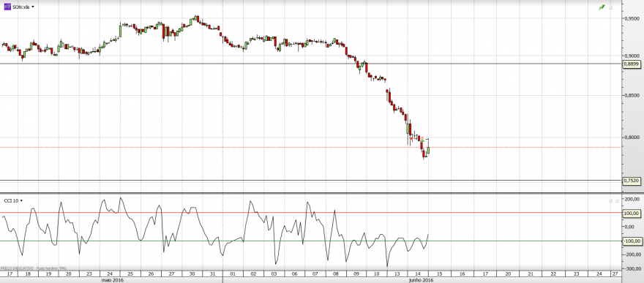
Task: Click the 0,9000 price axis value
Action: [632, 56]
